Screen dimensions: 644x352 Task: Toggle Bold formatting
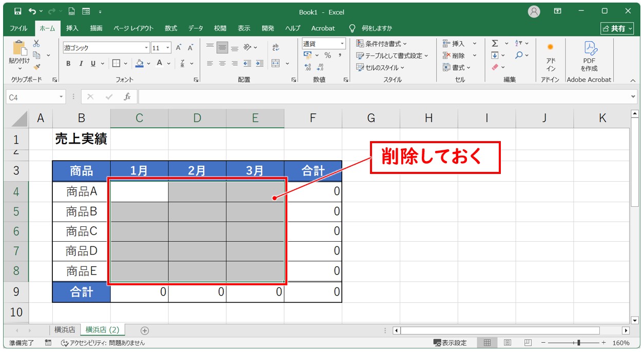[x=68, y=64]
